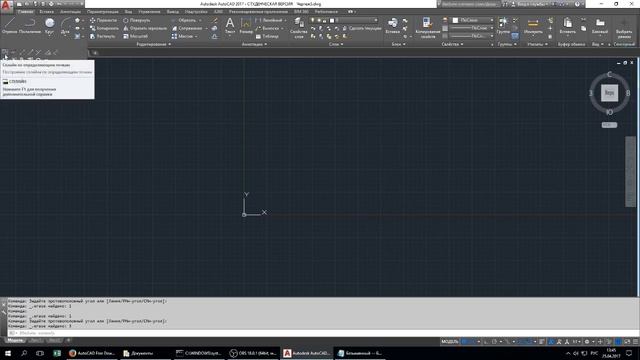
Task: Expand the Утилиты panel
Action: [x=537, y=44]
